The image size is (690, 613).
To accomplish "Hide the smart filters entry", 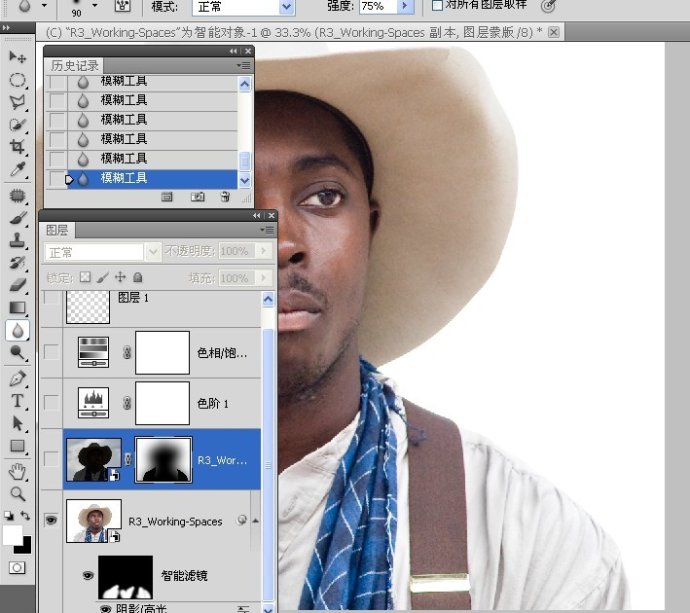I will [88, 576].
